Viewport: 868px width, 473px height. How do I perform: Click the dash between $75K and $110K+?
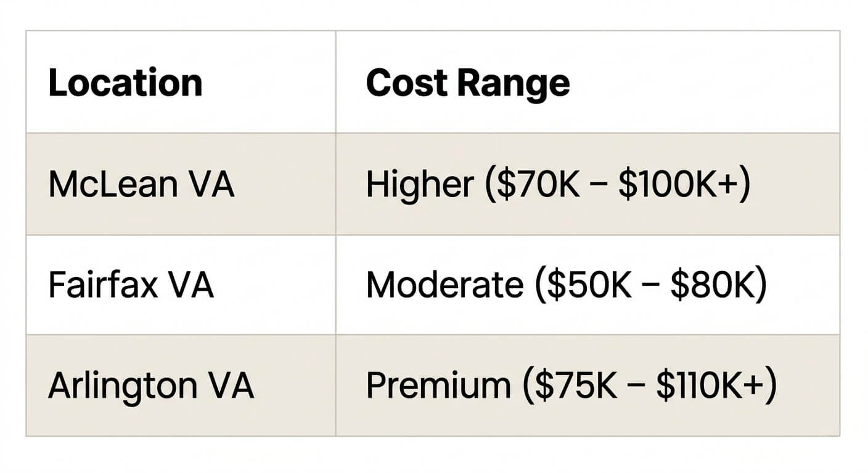click(639, 387)
